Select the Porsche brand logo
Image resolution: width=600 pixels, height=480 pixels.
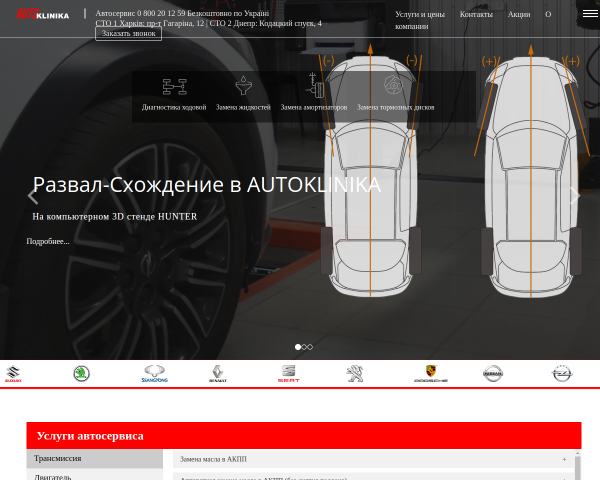tap(431, 374)
